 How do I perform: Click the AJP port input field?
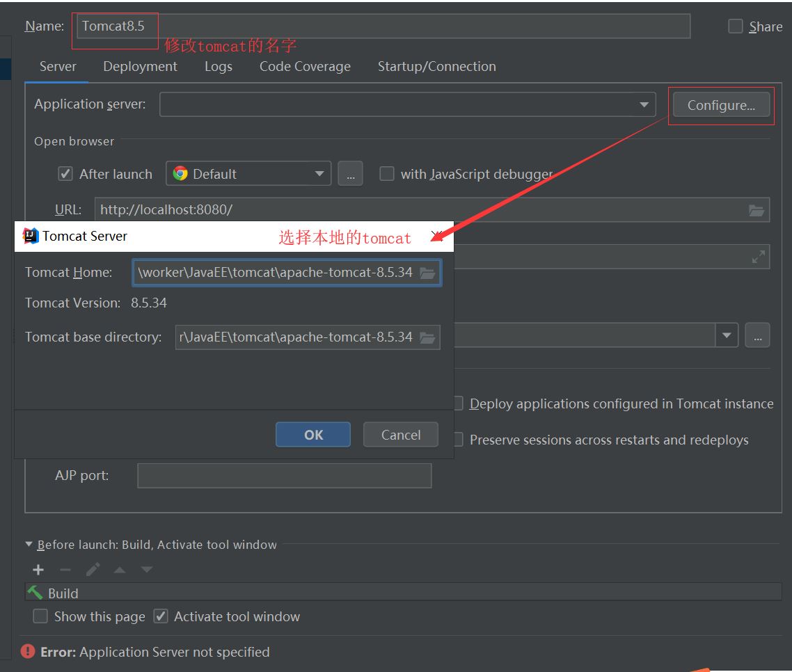tap(285, 476)
